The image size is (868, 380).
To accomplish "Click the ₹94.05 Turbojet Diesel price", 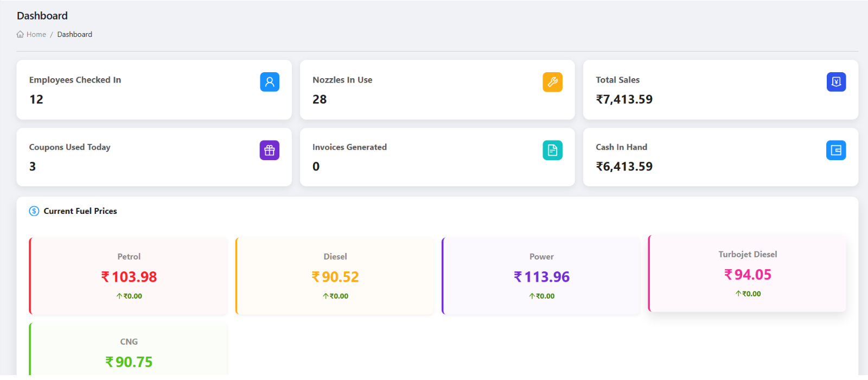I will [x=748, y=275].
